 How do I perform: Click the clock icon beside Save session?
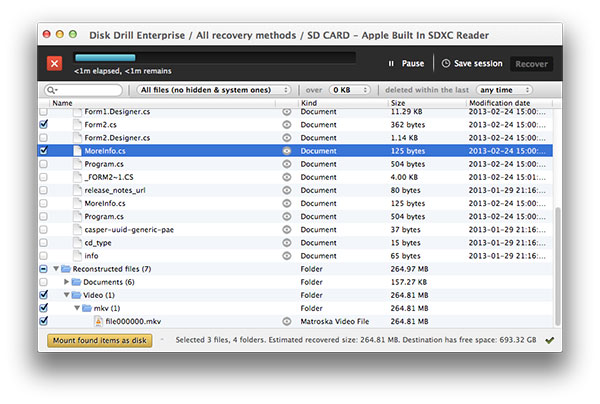446,64
